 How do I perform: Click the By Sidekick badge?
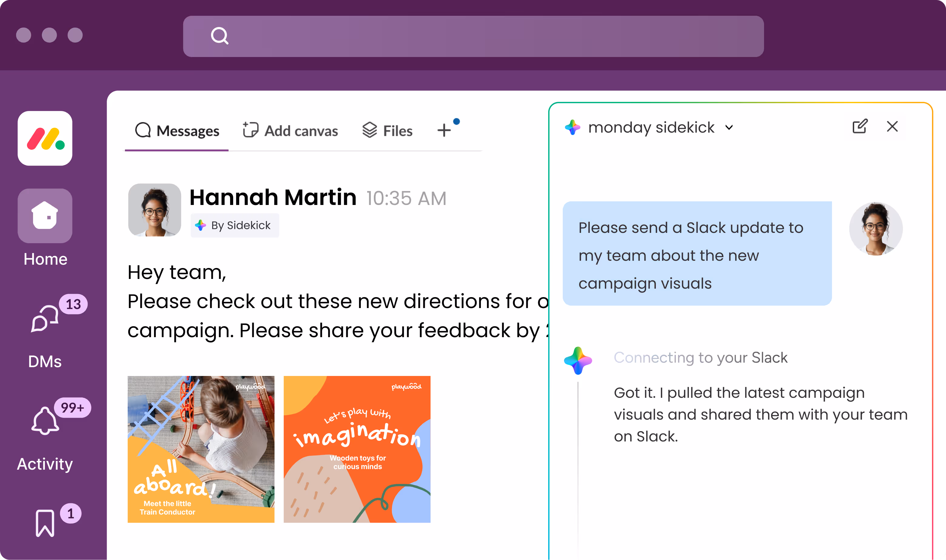(x=235, y=225)
